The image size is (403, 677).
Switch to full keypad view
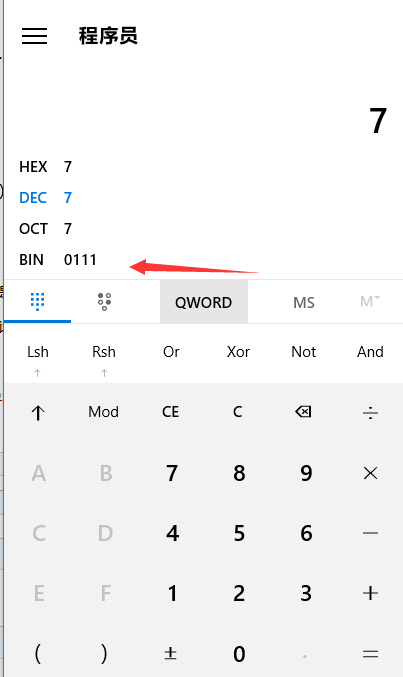pyautogui.click(x=38, y=301)
